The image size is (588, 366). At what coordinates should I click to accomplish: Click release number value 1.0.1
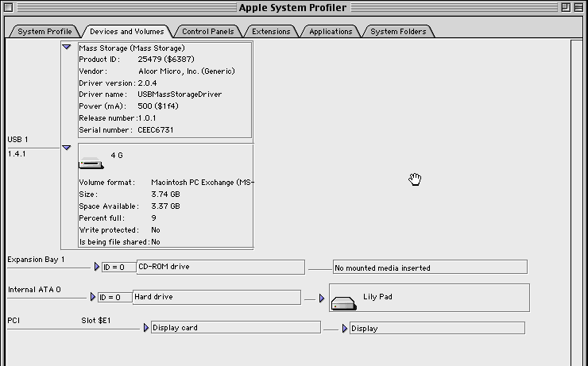147,118
